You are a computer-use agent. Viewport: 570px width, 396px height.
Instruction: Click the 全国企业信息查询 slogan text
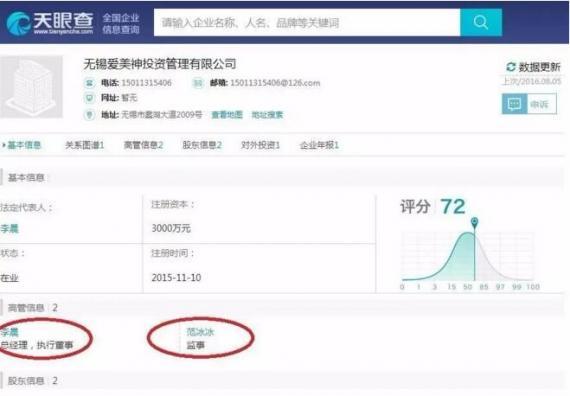121,23
